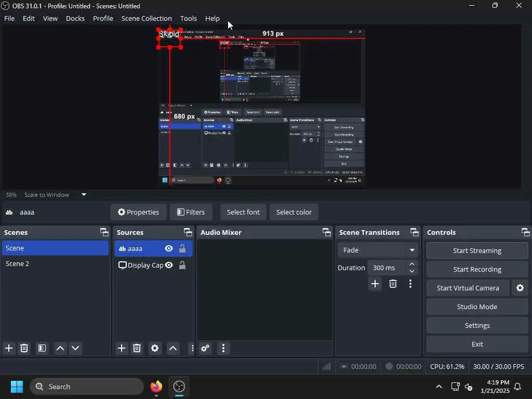532x399 pixels.
Task: Pop out the Sources dock
Action: point(188,232)
